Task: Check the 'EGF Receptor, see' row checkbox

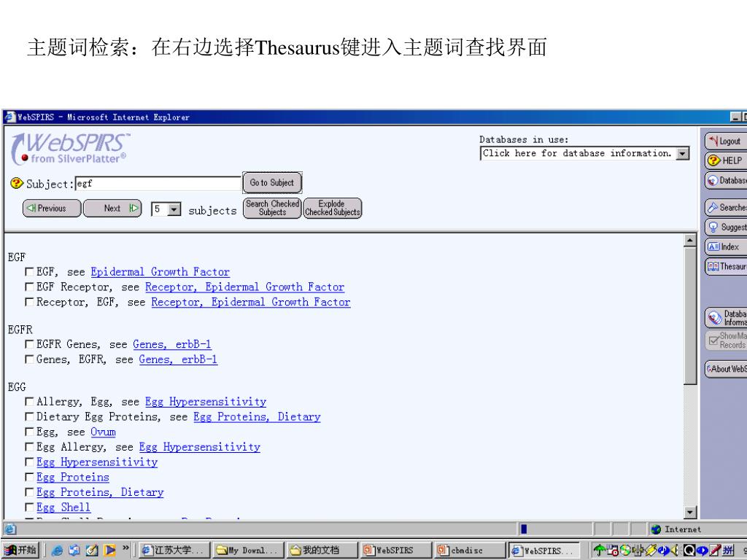Action: point(29,287)
